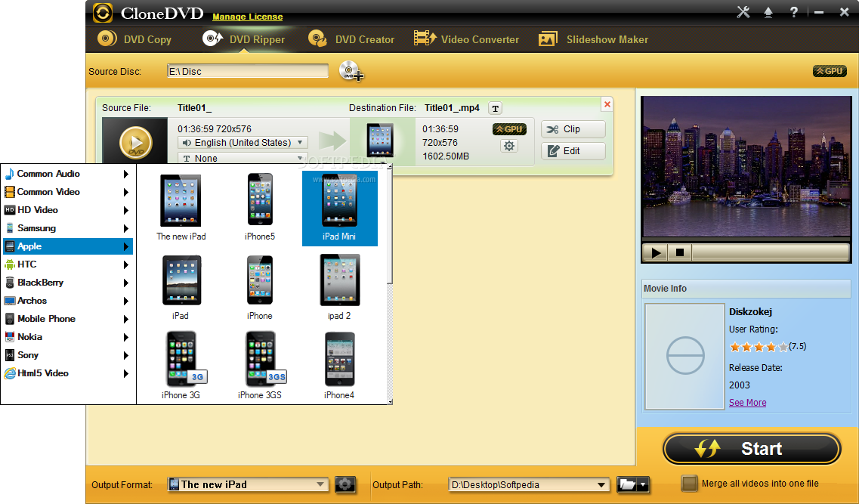Stop the movie preview
This screenshot has width=859, height=504.
point(680,252)
